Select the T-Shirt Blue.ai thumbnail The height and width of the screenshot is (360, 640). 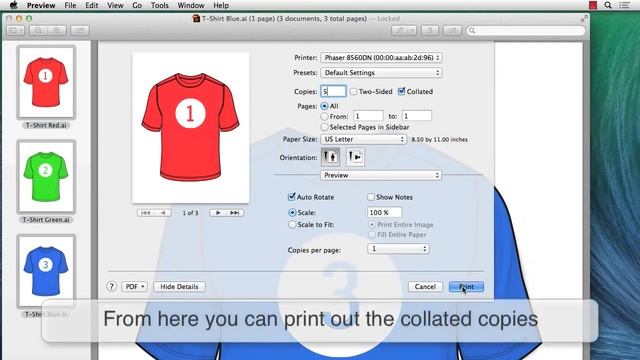46,271
